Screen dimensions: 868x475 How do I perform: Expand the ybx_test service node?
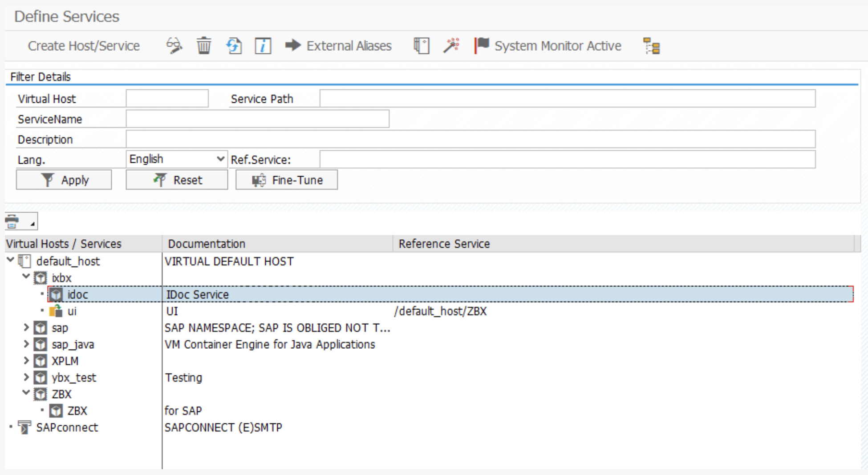[x=26, y=378]
